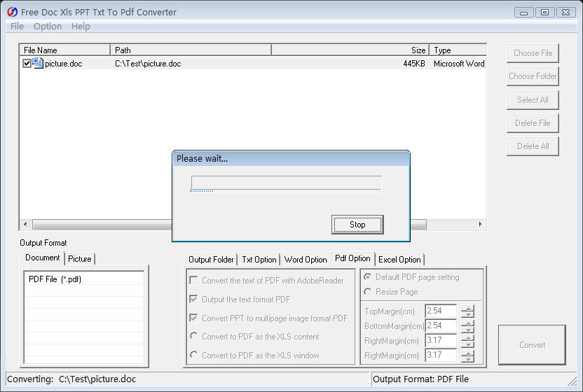Image resolution: width=583 pixels, height=392 pixels.
Task: Enable Convert the text of PDF with AdobeReader
Action: (x=193, y=280)
